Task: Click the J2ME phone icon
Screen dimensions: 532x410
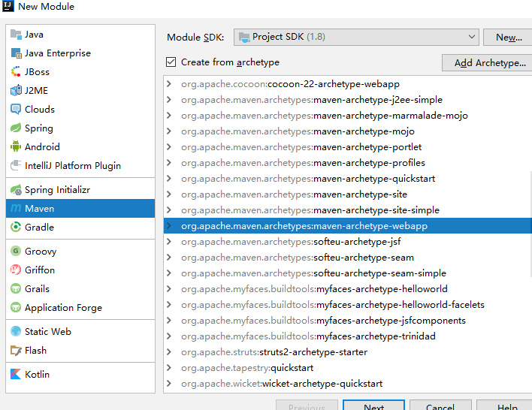Action: 16,91
